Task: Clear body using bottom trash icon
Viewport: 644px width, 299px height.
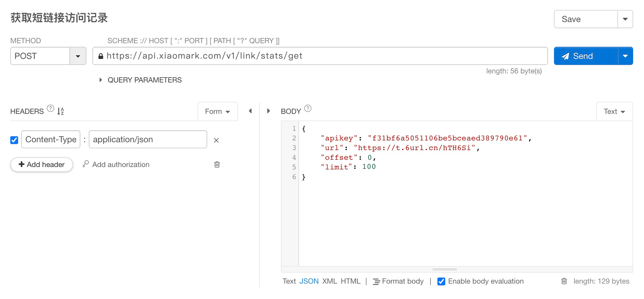Action: [564, 281]
